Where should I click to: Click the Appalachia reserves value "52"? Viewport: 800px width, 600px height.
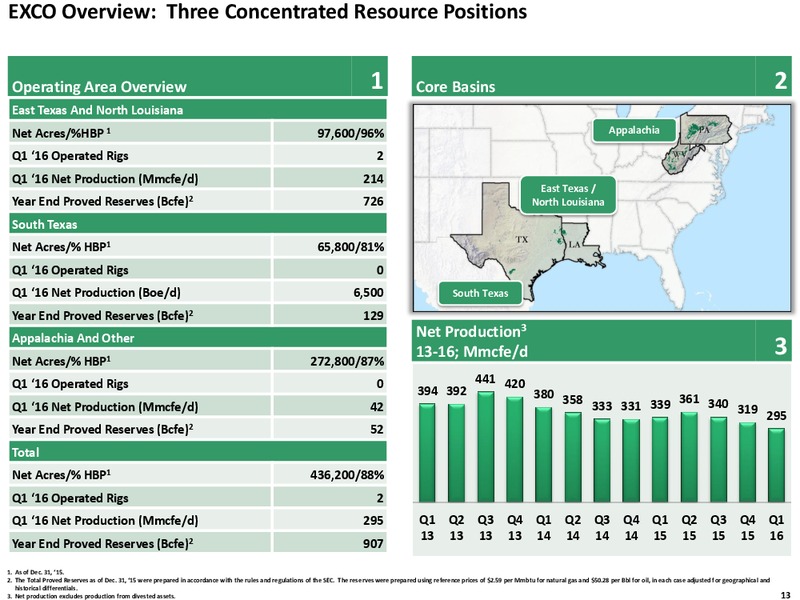pyautogui.click(x=377, y=430)
